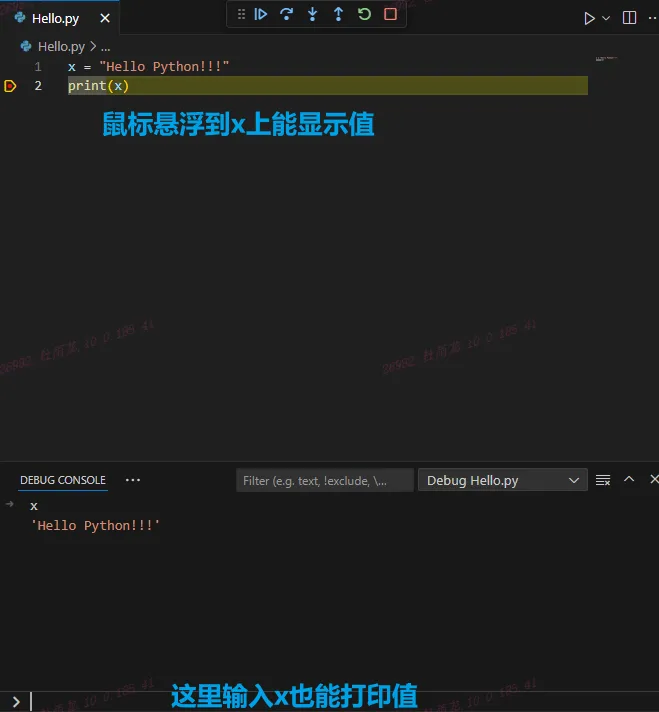Maximize the panel with the chevron up

pos(629,479)
